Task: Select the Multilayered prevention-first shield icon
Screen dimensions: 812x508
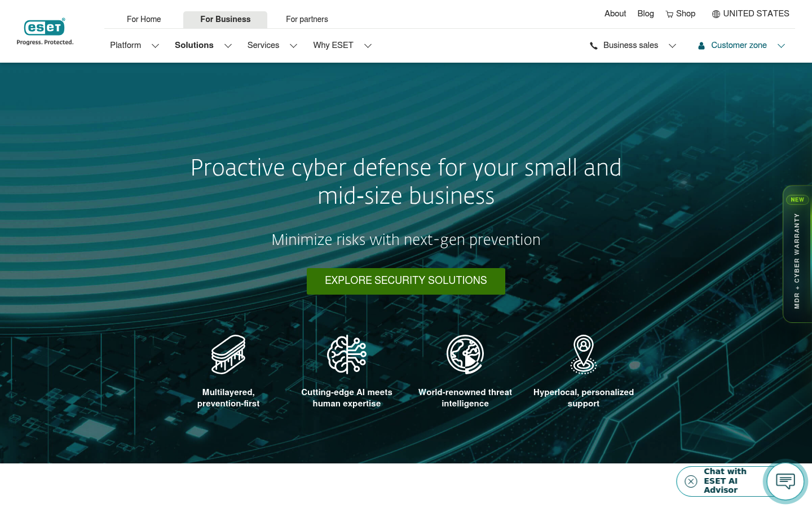Action: click(x=228, y=354)
